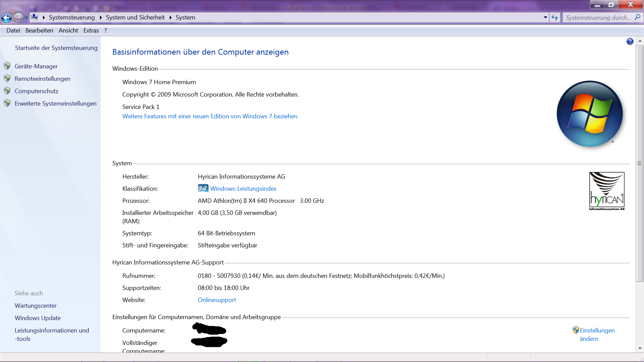
Task: Click the Hyrican manufacturer logo
Action: pos(606,191)
